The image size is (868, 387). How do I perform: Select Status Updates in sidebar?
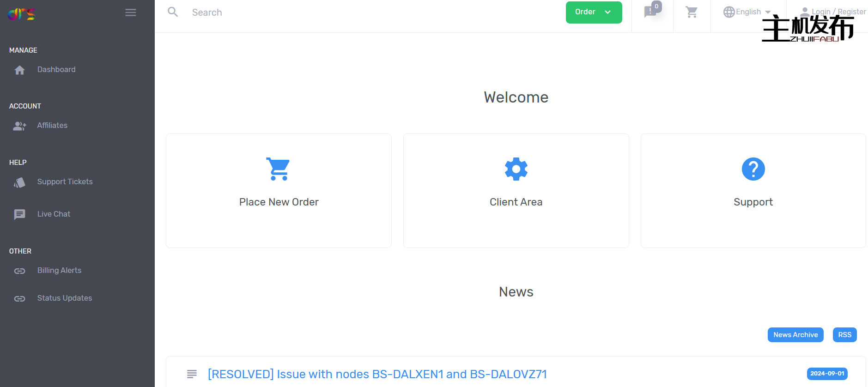coord(64,298)
